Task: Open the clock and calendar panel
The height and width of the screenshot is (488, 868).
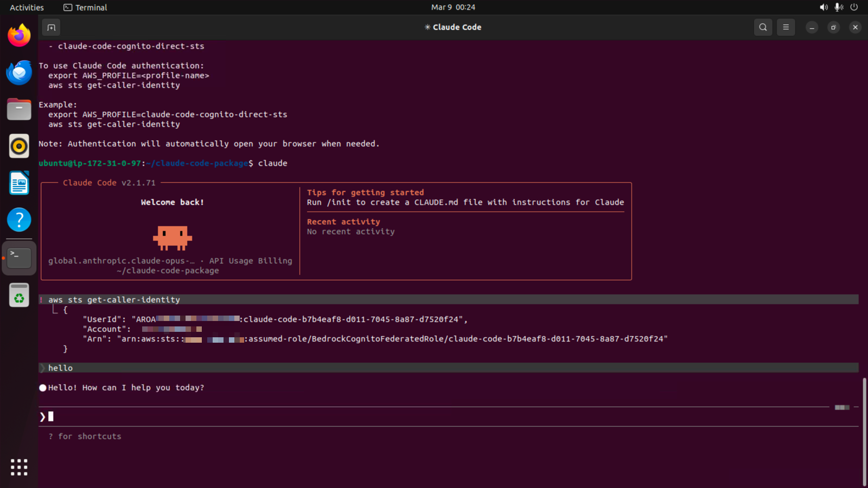Action: click(453, 8)
